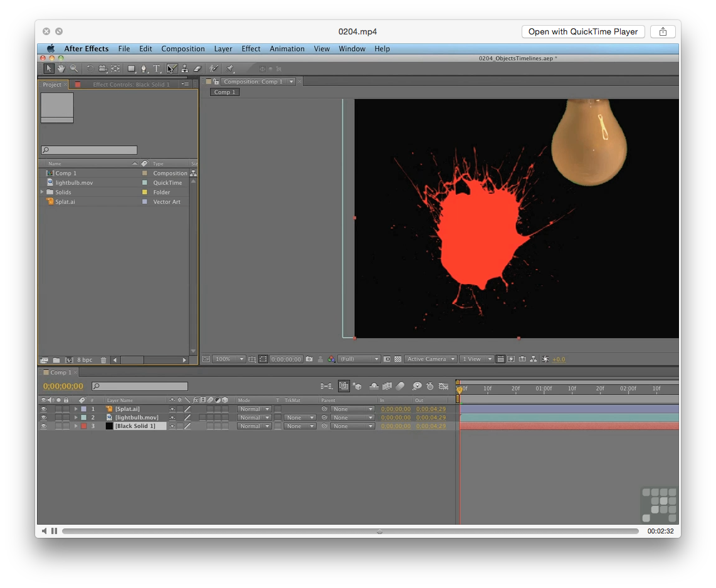Select the Rectangle shape tool
The image size is (716, 588).
click(x=132, y=68)
